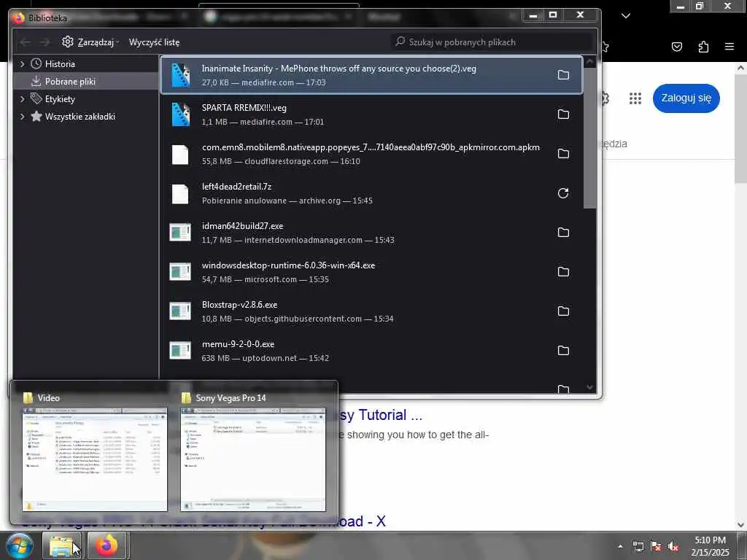Select Bloxstrap-v2.8.6.exe file name
The height and width of the screenshot is (560, 747).
point(239,305)
